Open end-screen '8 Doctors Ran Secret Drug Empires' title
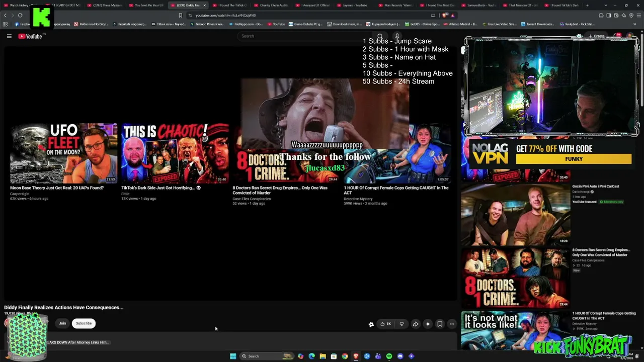The image size is (644, 362). click(x=280, y=190)
